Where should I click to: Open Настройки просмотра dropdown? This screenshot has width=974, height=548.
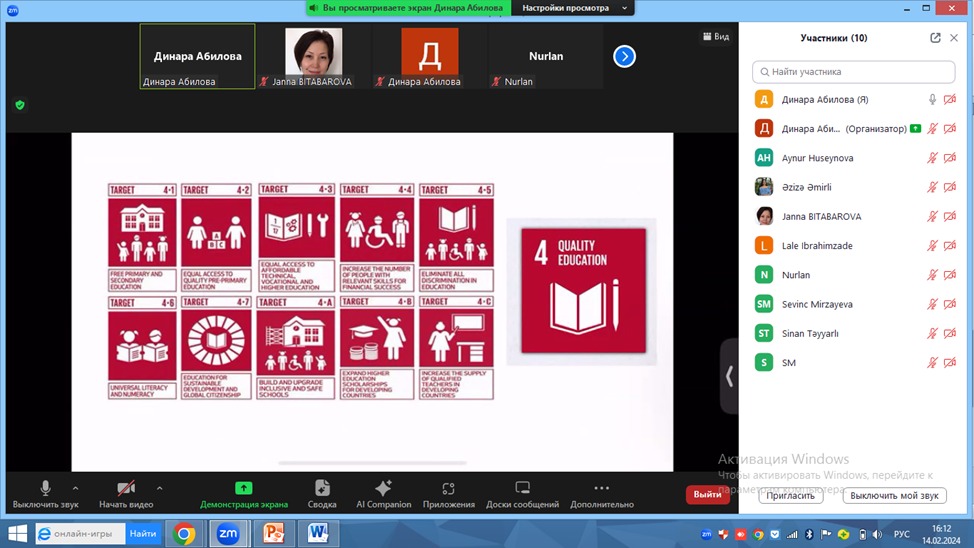click(573, 8)
